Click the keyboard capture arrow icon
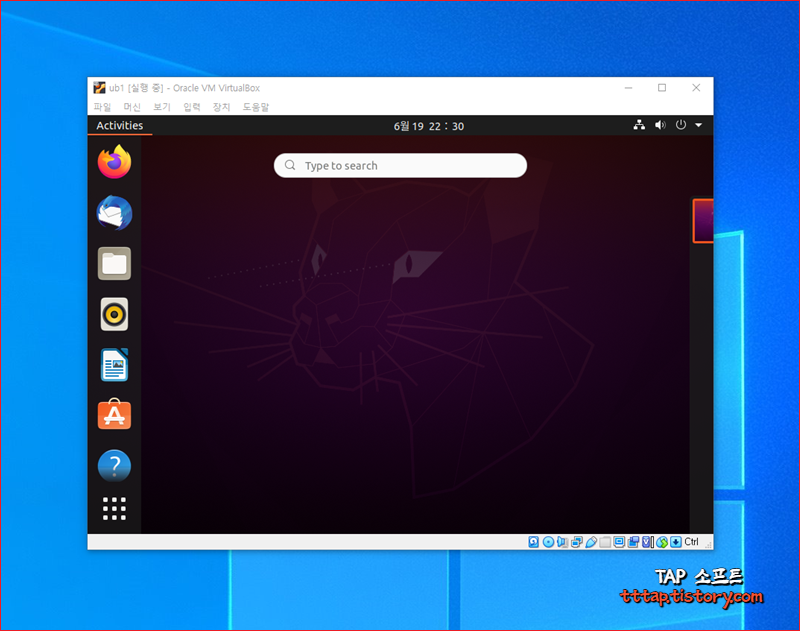 (x=676, y=542)
